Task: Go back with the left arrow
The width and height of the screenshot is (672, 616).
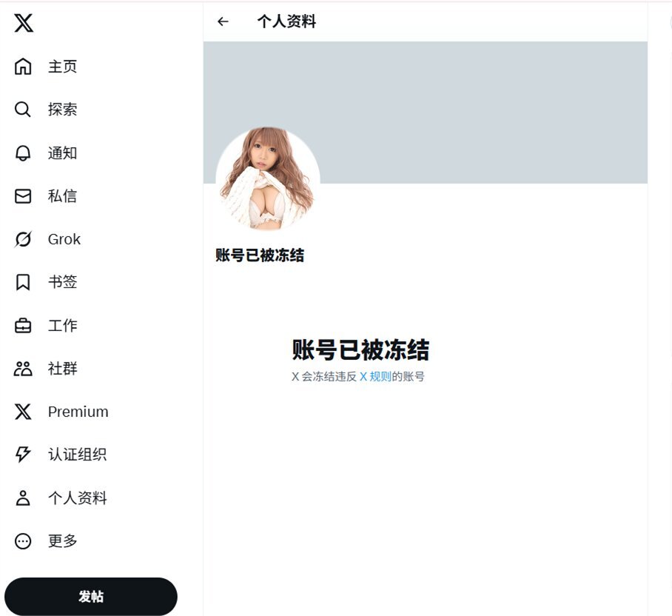Action: [223, 21]
